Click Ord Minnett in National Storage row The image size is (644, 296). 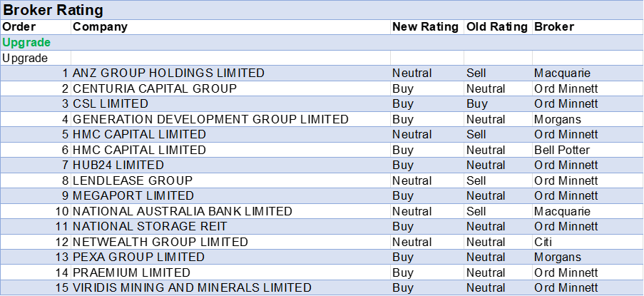coord(566,226)
